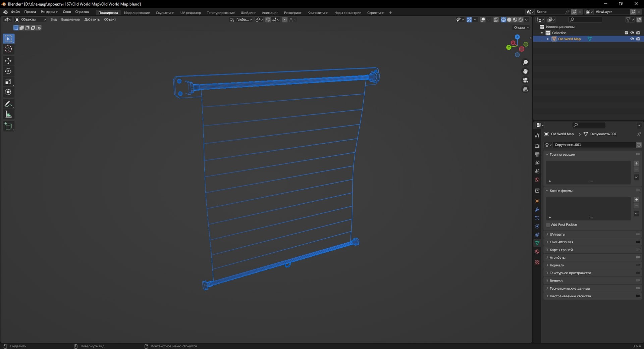Hide Collection in viewport via eye icon

coord(632,33)
